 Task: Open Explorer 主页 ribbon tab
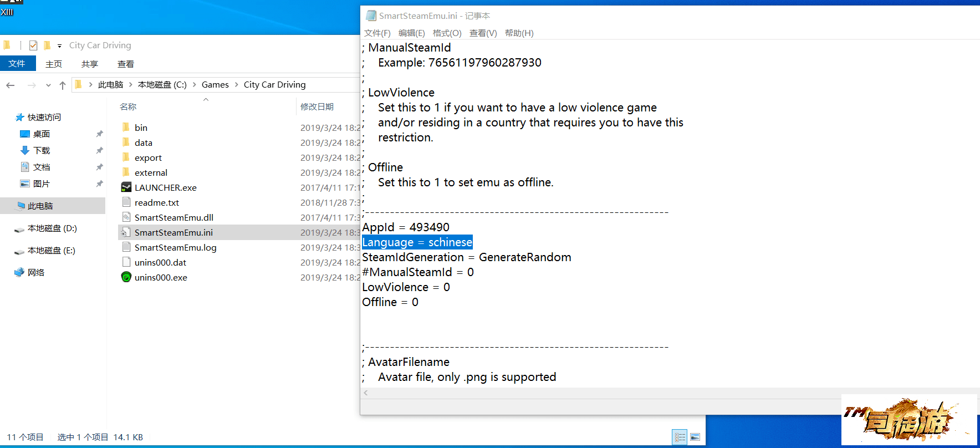tap(54, 64)
